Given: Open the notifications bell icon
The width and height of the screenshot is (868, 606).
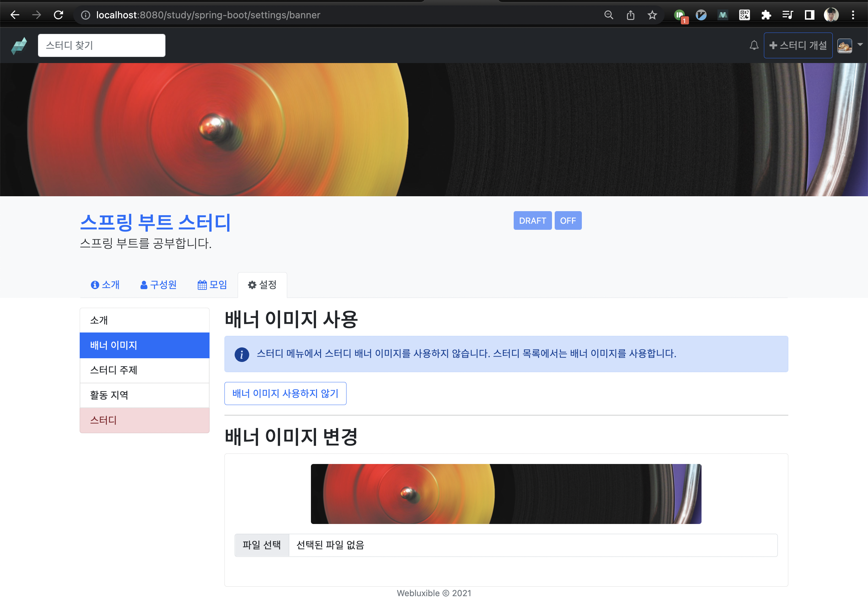Looking at the screenshot, I should (x=754, y=45).
